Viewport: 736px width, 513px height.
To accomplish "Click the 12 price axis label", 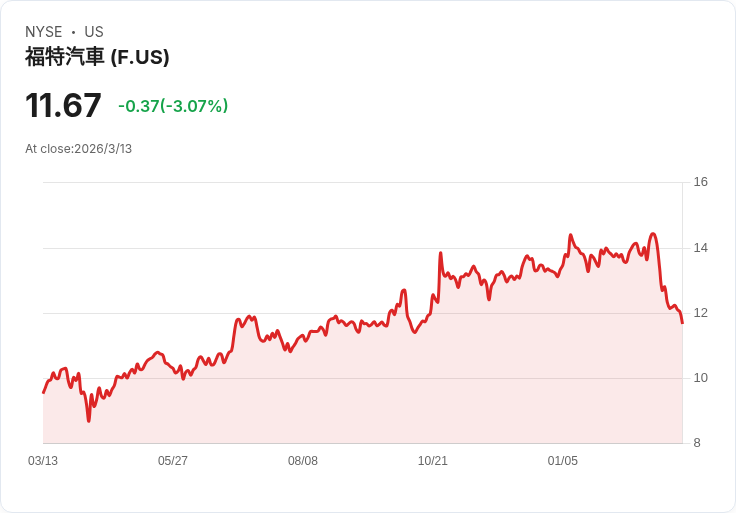I will (x=700, y=313).
